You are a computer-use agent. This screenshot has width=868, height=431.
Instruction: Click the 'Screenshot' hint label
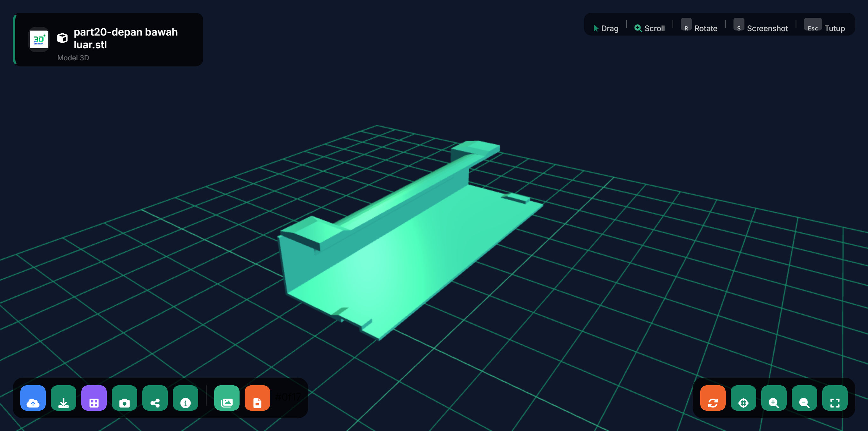[767, 28]
